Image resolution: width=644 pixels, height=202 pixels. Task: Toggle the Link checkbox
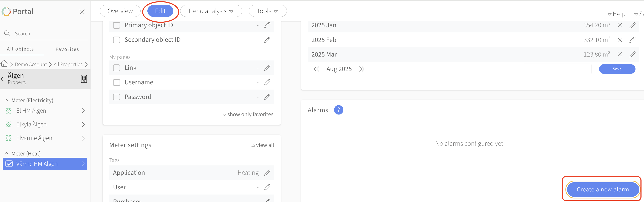coord(116,68)
